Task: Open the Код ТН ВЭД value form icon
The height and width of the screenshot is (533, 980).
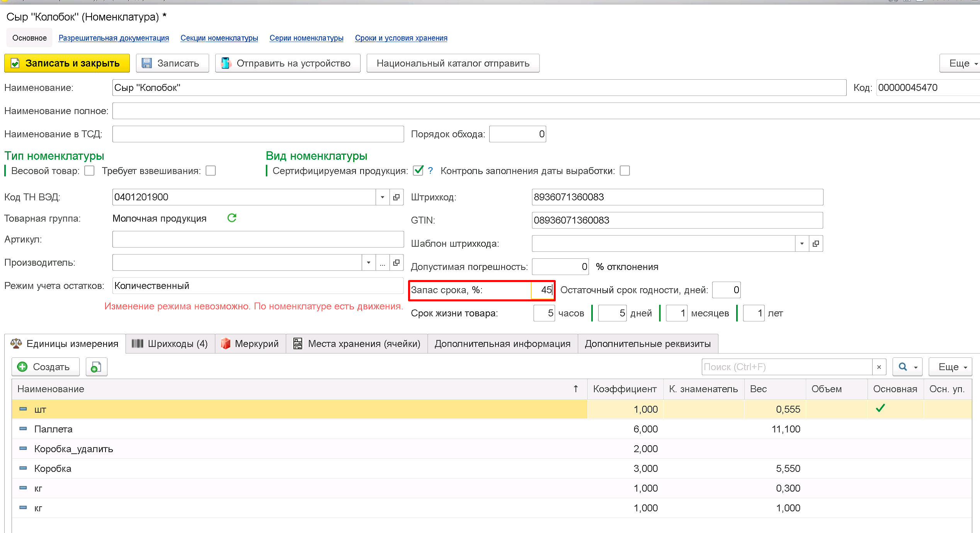Action: (x=396, y=197)
